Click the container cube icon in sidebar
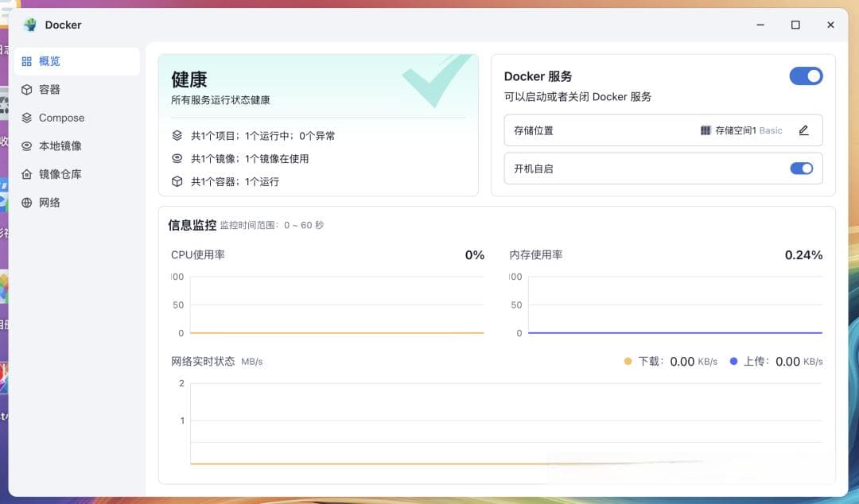The width and height of the screenshot is (859, 504). (26, 90)
